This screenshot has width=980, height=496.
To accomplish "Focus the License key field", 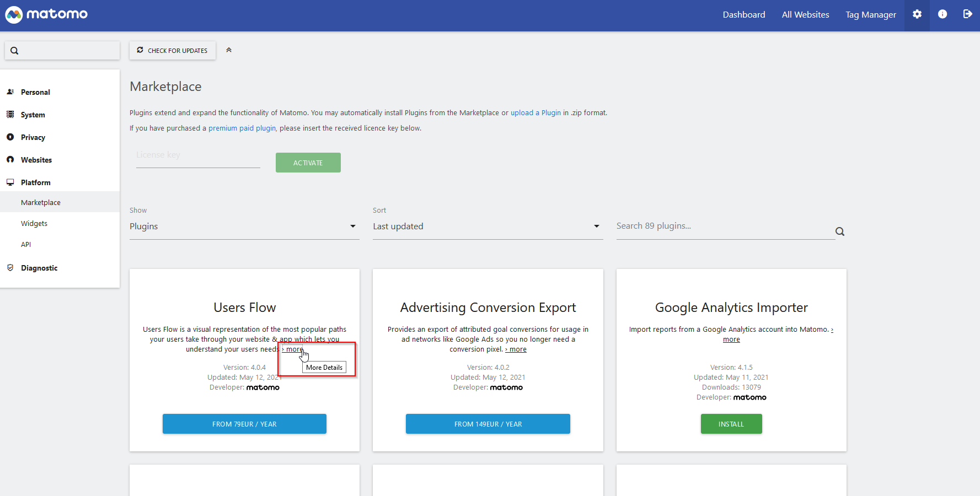I will click(x=198, y=156).
